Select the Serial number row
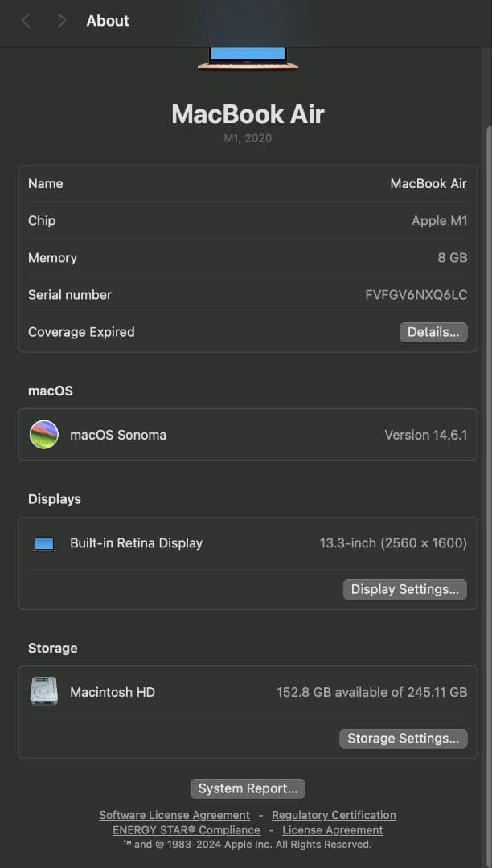 [x=246, y=295]
